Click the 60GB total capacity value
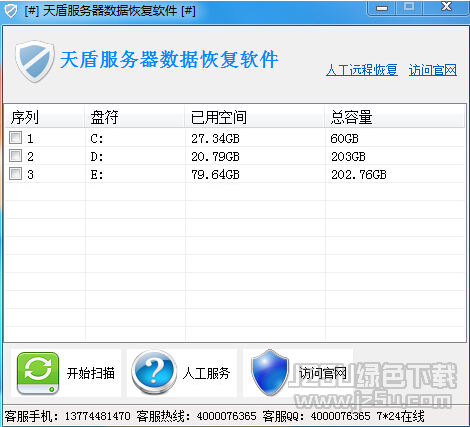This screenshot has height=427, width=470. click(x=345, y=139)
